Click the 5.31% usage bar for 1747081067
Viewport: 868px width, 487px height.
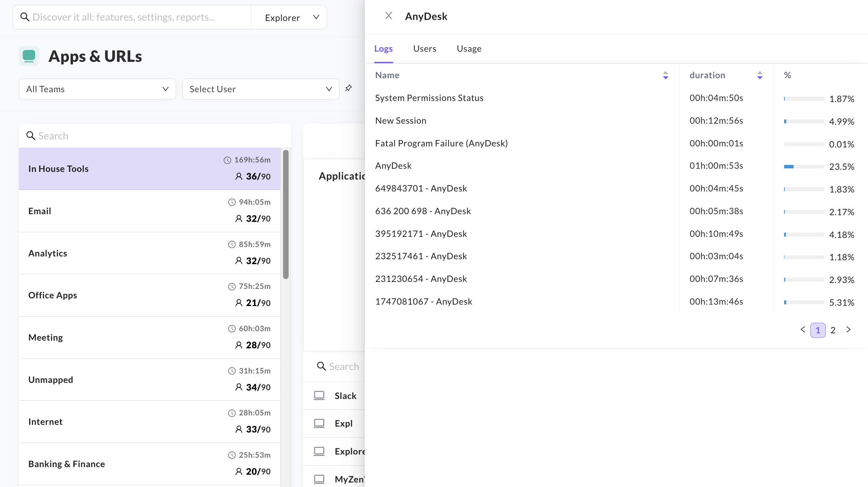point(804,302)
